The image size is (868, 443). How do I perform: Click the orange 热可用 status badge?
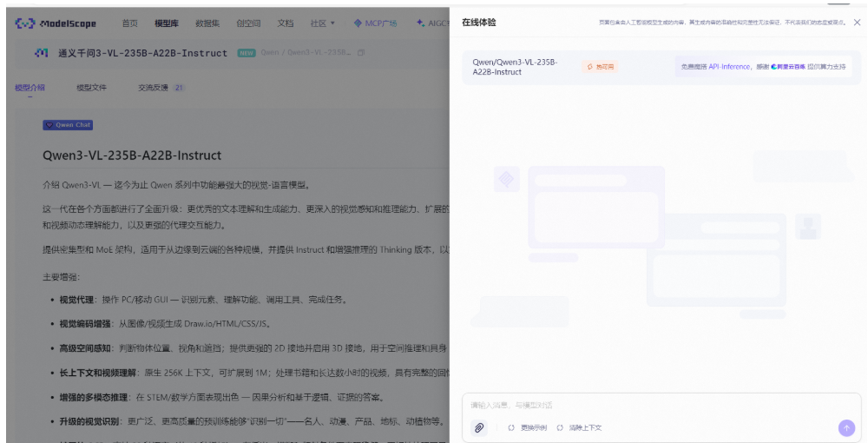tap(600, 66)
